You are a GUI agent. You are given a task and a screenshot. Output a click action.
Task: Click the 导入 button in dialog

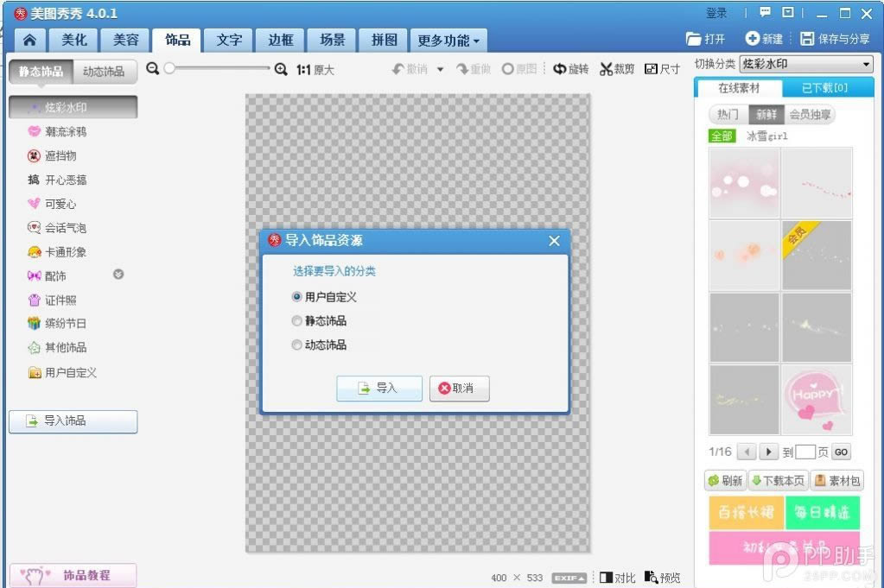pyautogui.click(x=378, y=388)
